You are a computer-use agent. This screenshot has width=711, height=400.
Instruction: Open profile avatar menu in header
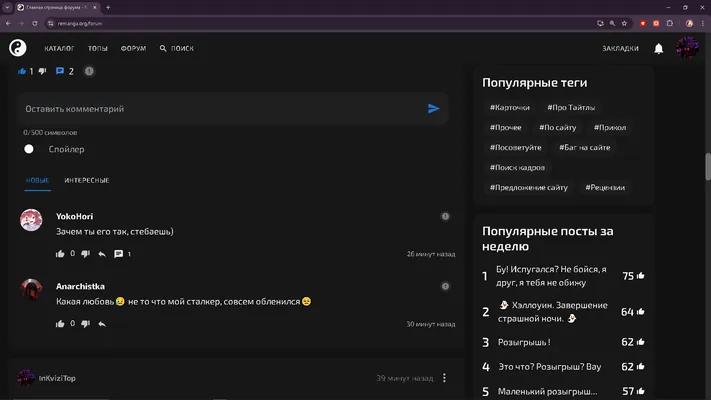[x=687, y=48]
